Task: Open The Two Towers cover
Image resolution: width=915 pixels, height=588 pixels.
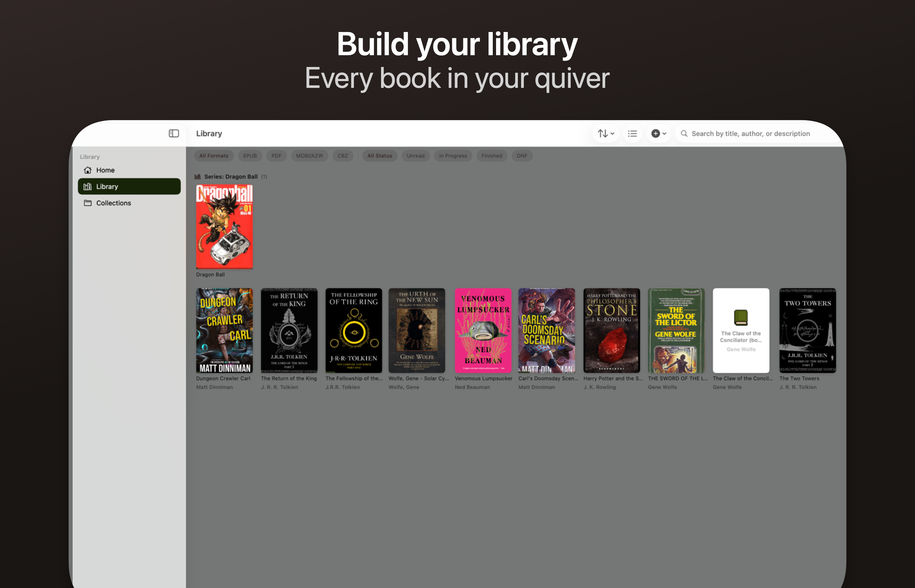Action: pyautogui.click(x=807, y=330)
